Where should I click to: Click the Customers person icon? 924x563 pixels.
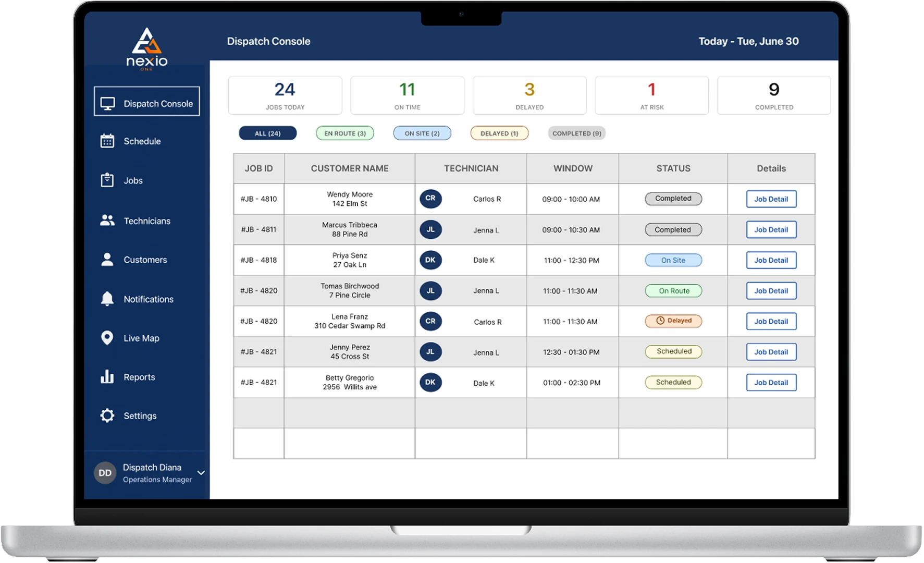click(x=107, y=260)
